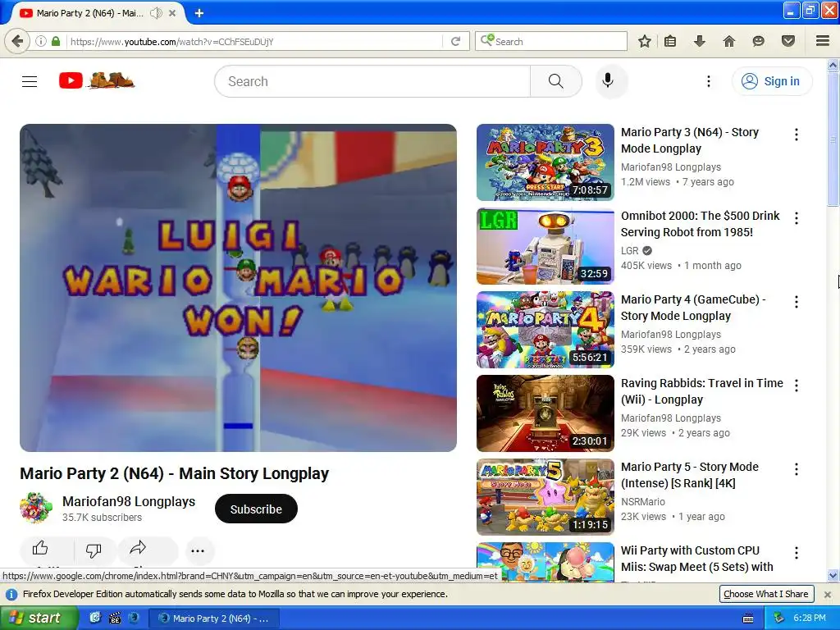Viewport: 840px width, 630px height.
Task: Go to YouTube home via logo
Action: coord(97,81)
